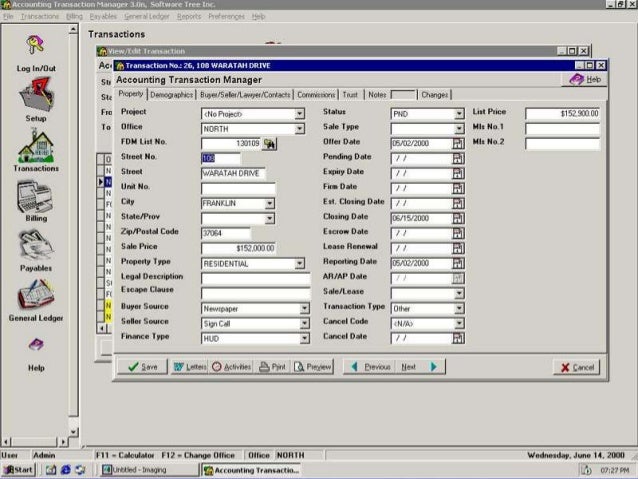This screenshot has width=638, height=479.
Task: Open the calendar picker for Closing Date
Action: 459,217
